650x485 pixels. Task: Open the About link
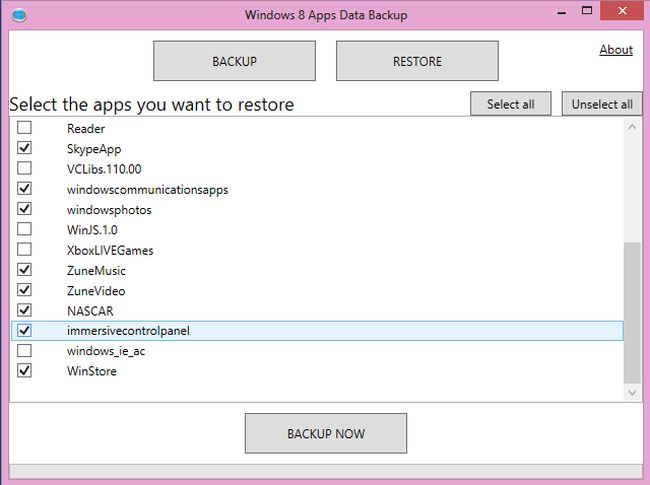616,50
